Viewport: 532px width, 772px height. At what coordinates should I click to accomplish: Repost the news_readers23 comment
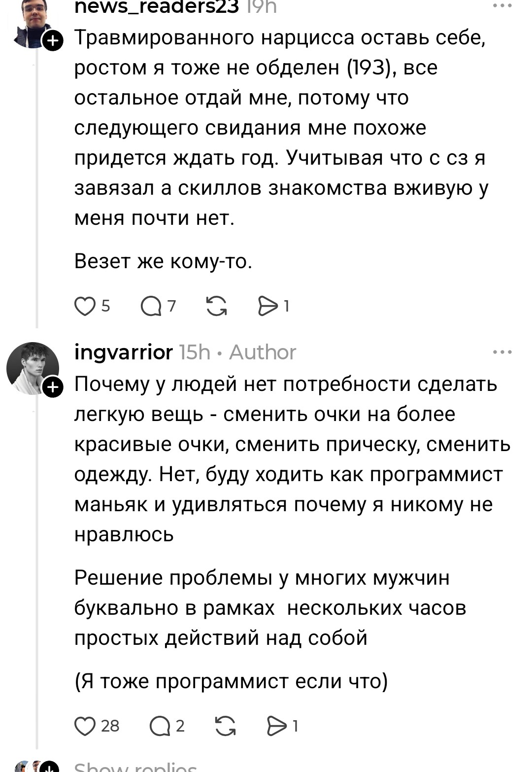pyautogui.click(x=217, y=306)
